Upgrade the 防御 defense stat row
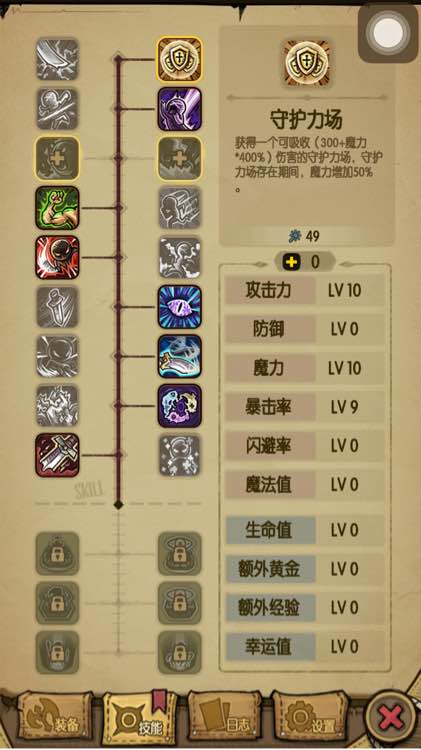The image size is (421, 750). point(305,329)
